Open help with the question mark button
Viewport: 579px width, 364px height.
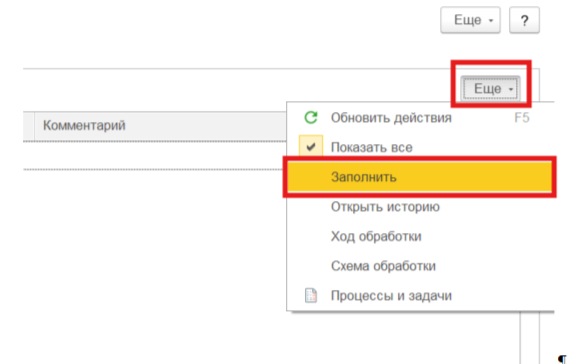tap(524, 20)
